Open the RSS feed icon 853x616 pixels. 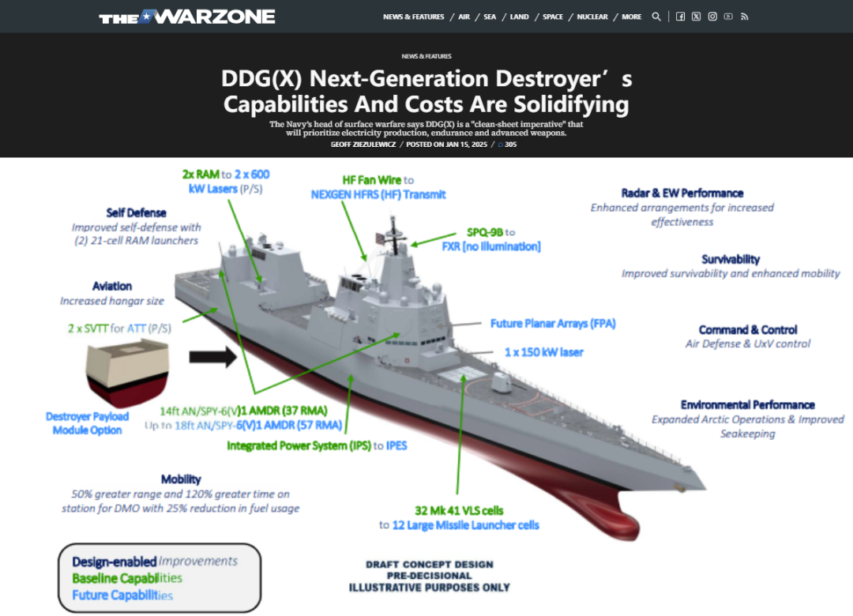click(x=745, y=17)
